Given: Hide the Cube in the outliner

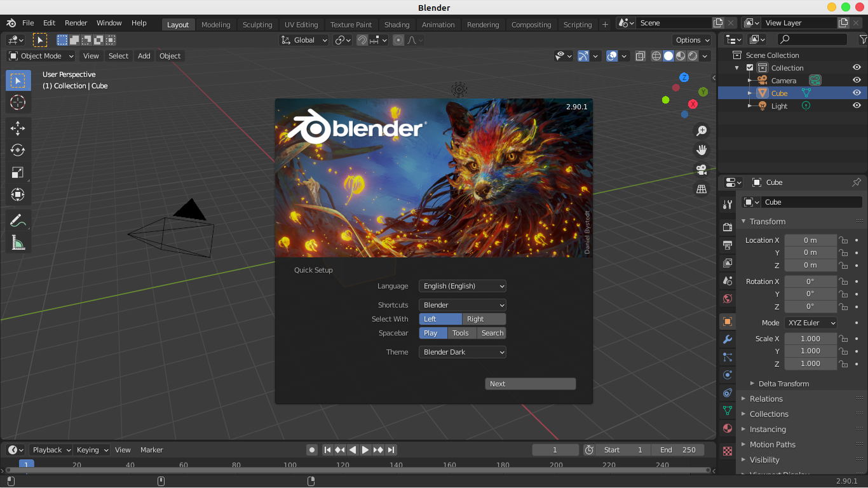Looking at the screenshot, I should pyautogui.click(x=857, y=93).
